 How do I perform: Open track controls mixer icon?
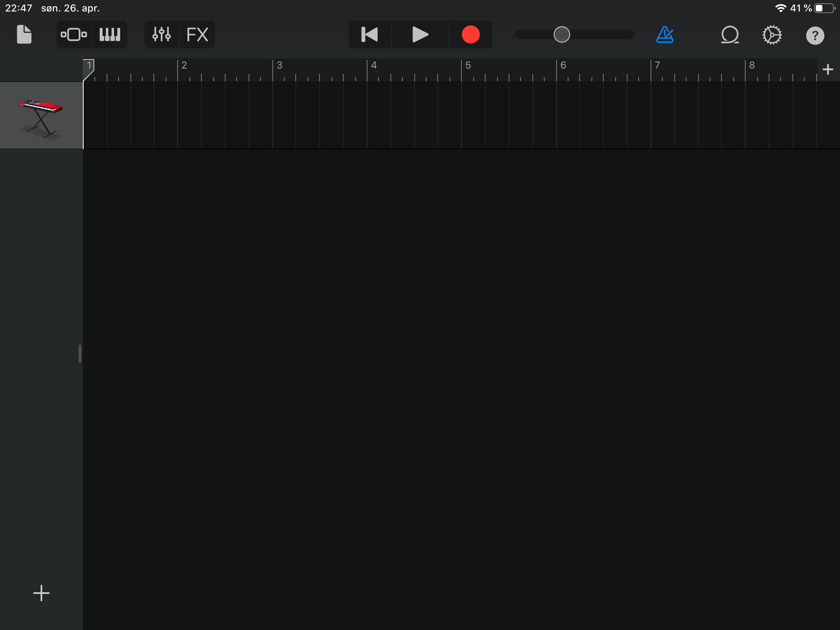[162, 34]
